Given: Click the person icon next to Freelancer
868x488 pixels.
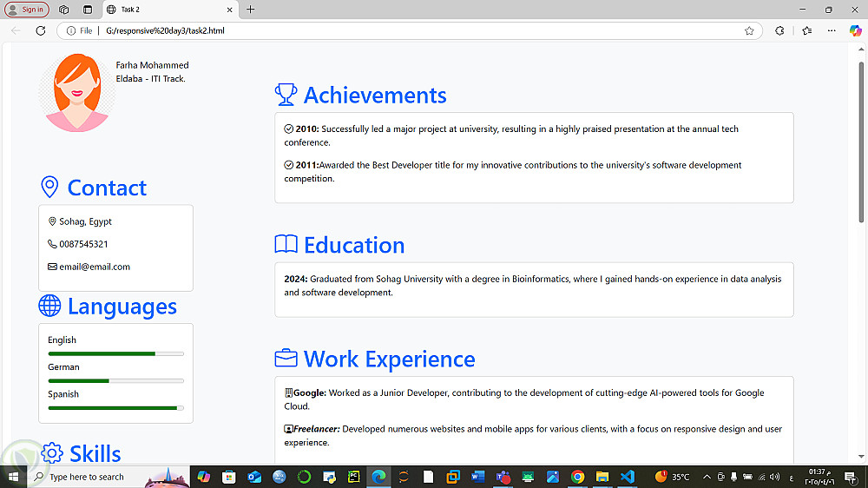Looking at the screenshot, I should click(x=288, y=429).
